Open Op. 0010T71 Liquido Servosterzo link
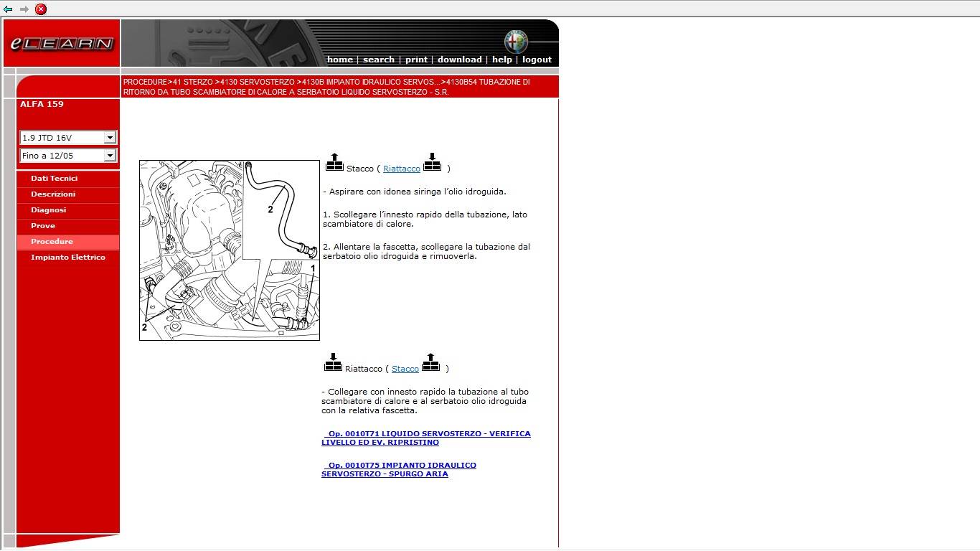Screen dimensions: 980x551 click(x=426, y=438)
